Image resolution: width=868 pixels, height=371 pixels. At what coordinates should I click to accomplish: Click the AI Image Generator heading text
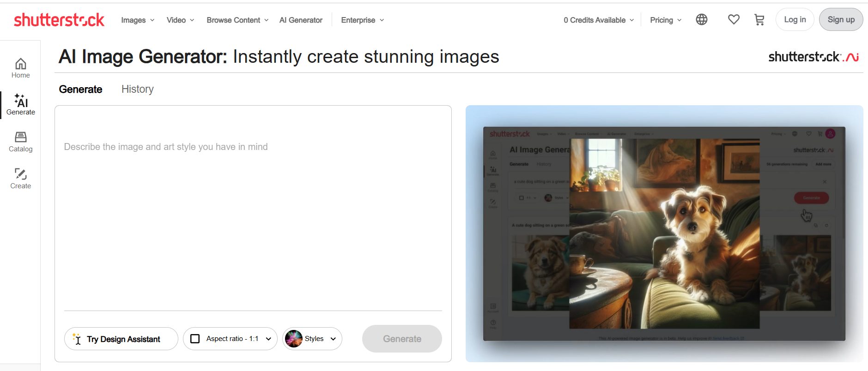279,57
